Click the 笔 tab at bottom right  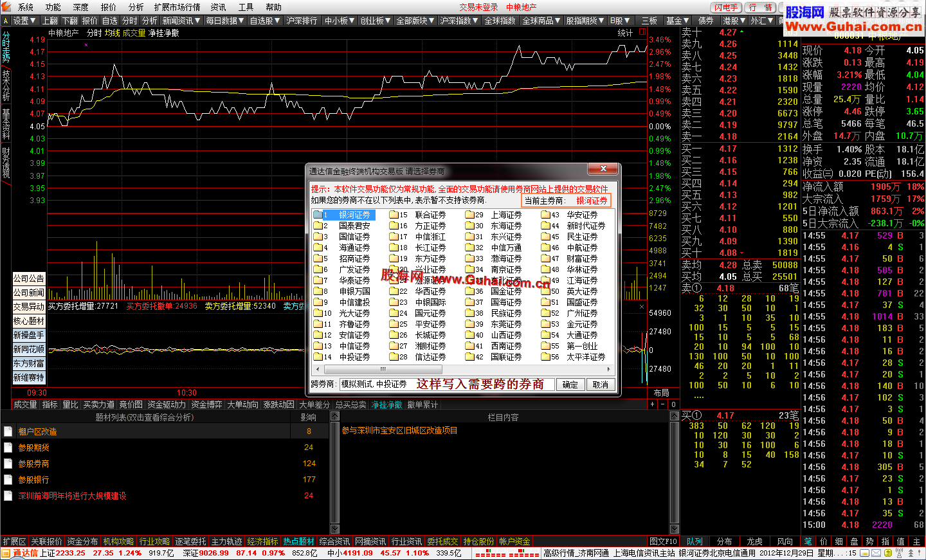point(808,541)
